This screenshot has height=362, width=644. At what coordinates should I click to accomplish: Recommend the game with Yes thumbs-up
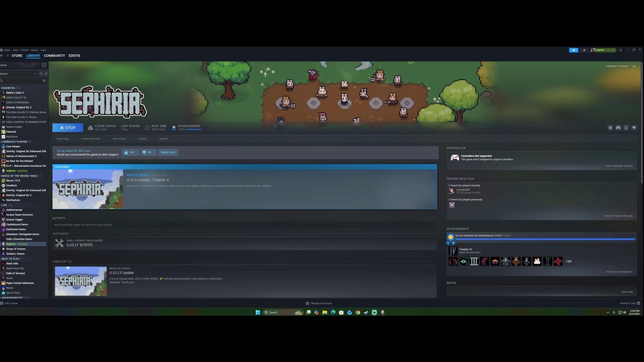[130, 152]
